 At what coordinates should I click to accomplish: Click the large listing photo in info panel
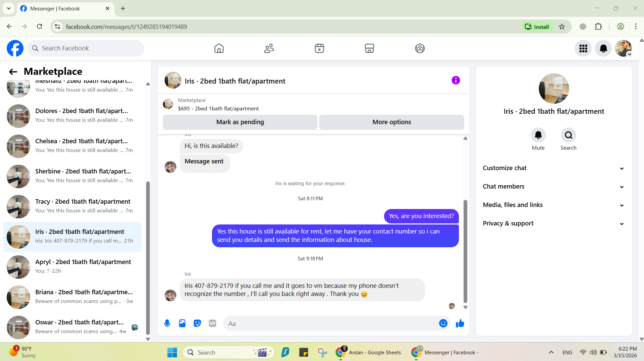[x=554, y=89]
